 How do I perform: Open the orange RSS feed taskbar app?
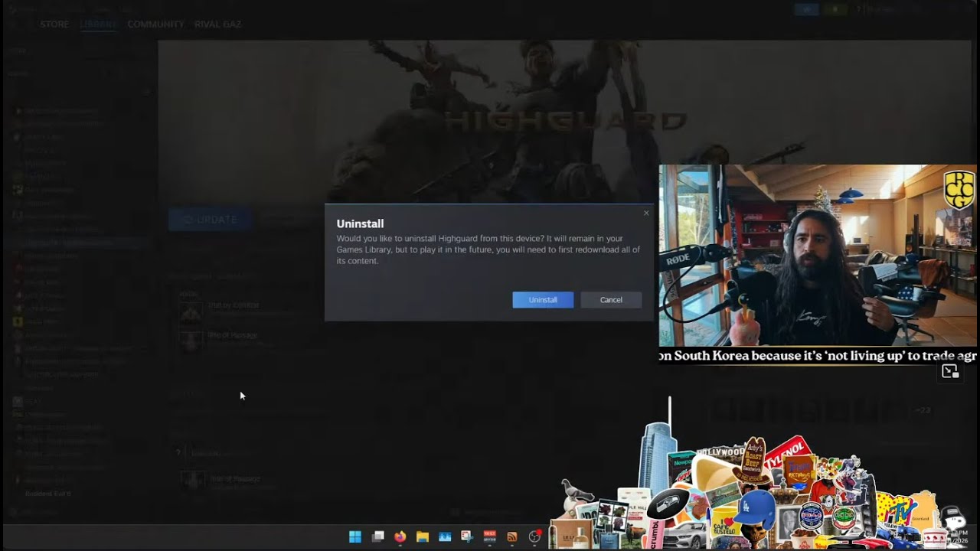pyautogui.click(x=512, y=537)
